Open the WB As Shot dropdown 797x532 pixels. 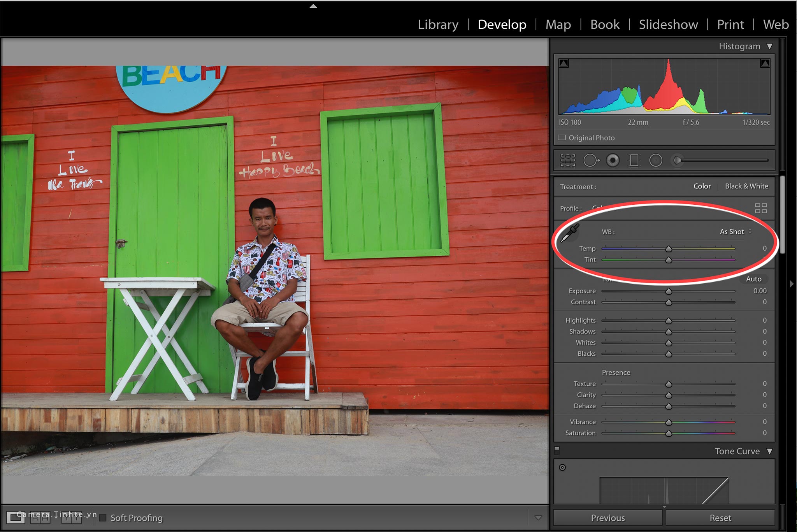[x=736, y=232]
